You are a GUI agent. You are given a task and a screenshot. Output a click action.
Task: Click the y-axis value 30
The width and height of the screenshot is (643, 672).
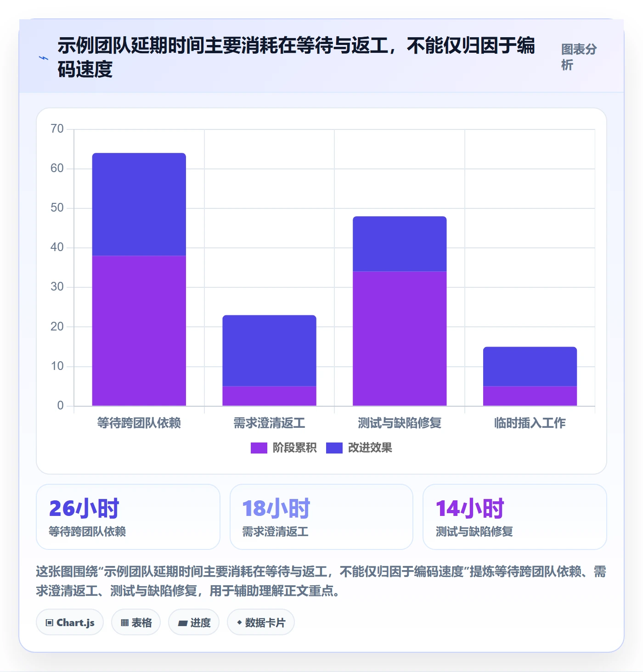(x=57, y=287)
